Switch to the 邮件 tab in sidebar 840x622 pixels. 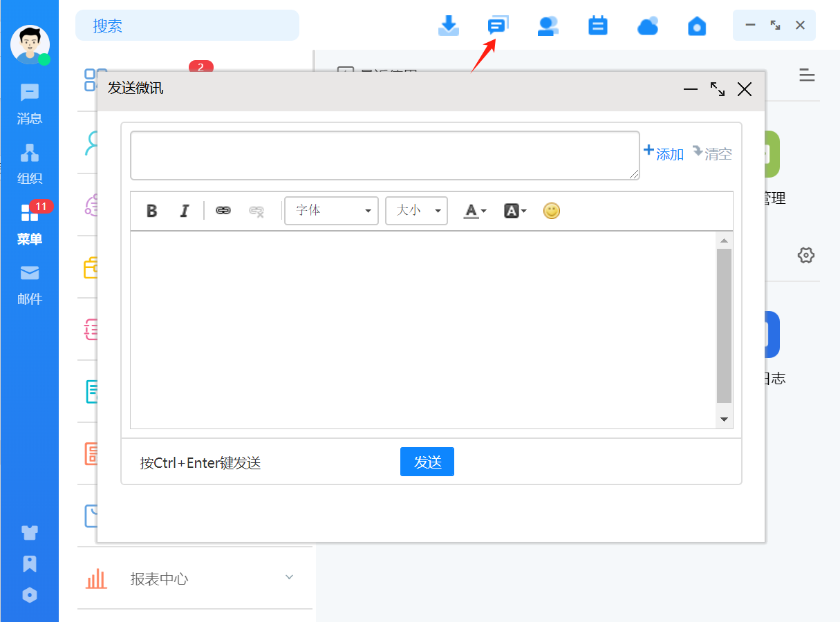pos(30,284)
